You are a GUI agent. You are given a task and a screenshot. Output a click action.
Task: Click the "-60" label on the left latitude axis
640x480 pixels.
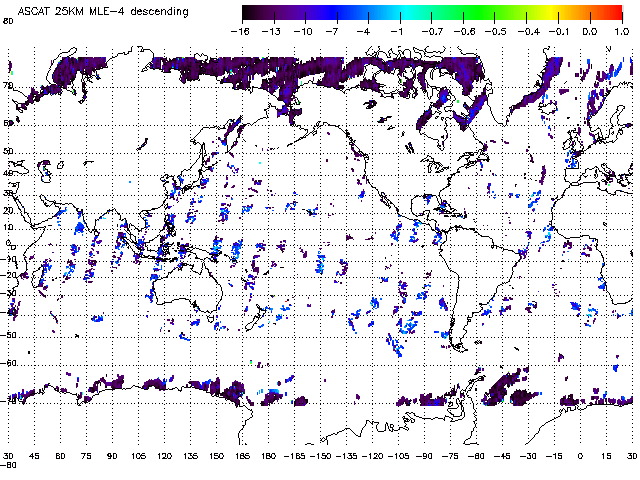9,363
